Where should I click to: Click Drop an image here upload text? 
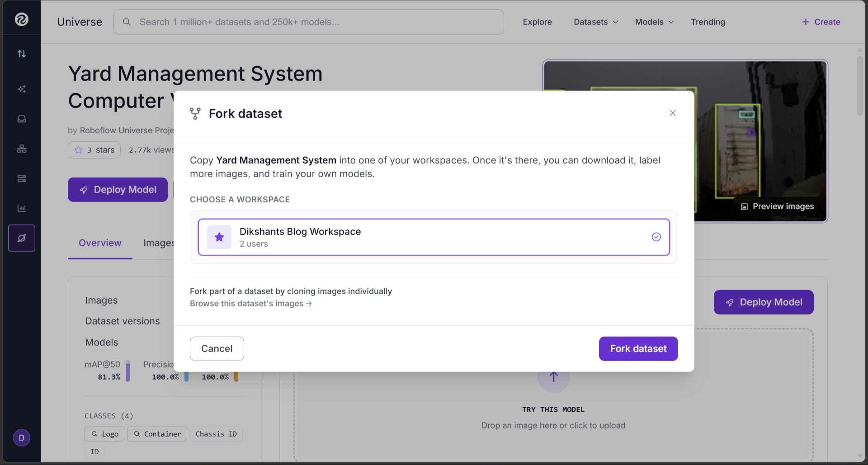[553, 426]
